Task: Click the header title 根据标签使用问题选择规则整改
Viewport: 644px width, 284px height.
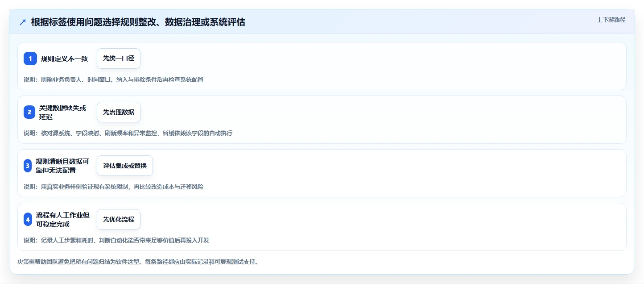Action: pos(138,22)
